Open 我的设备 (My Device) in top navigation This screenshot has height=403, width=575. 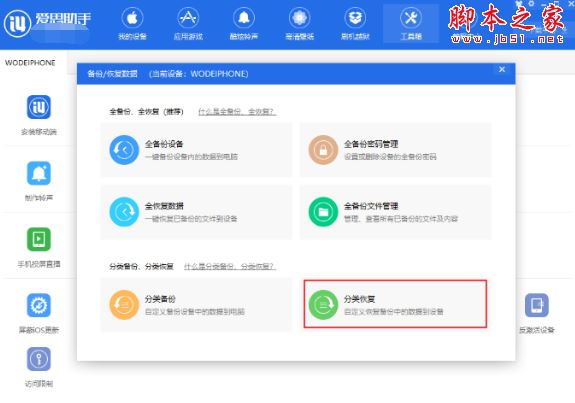(132, 23)
